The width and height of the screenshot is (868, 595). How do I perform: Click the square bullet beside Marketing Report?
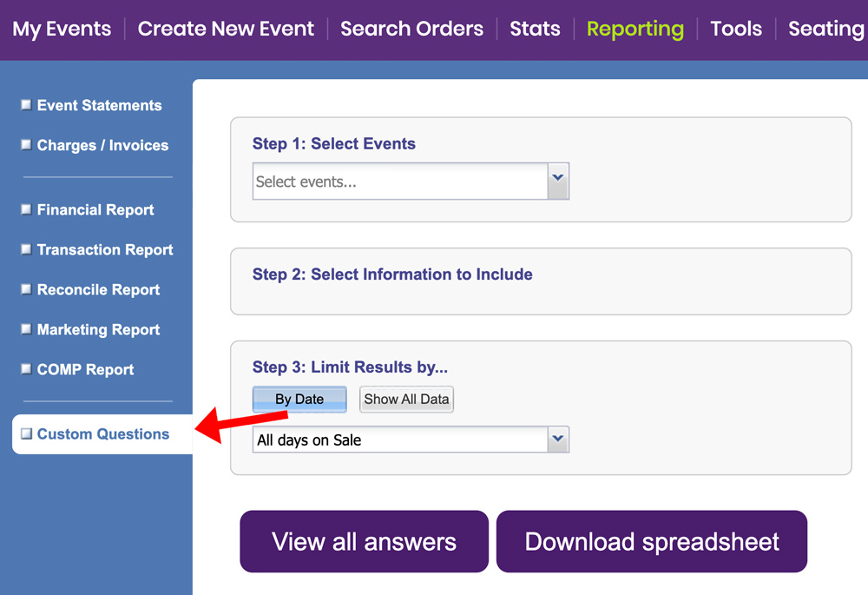pyautogui.click(x=26, y=329)
